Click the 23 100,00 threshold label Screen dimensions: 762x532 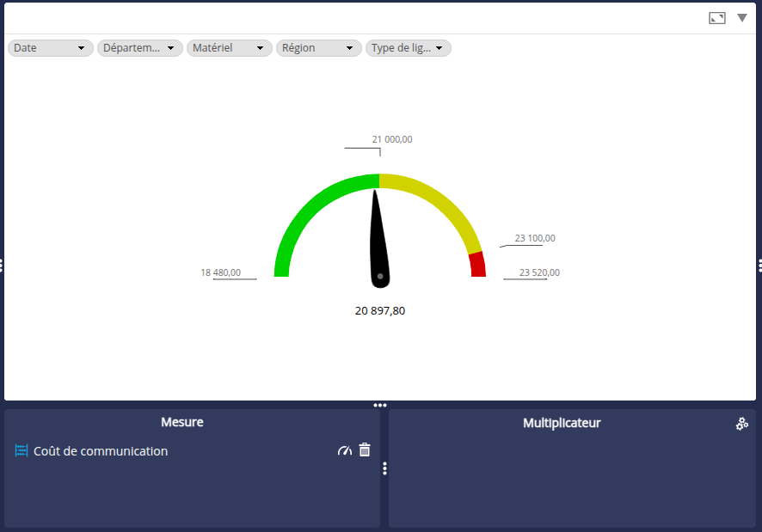[535, 238]
